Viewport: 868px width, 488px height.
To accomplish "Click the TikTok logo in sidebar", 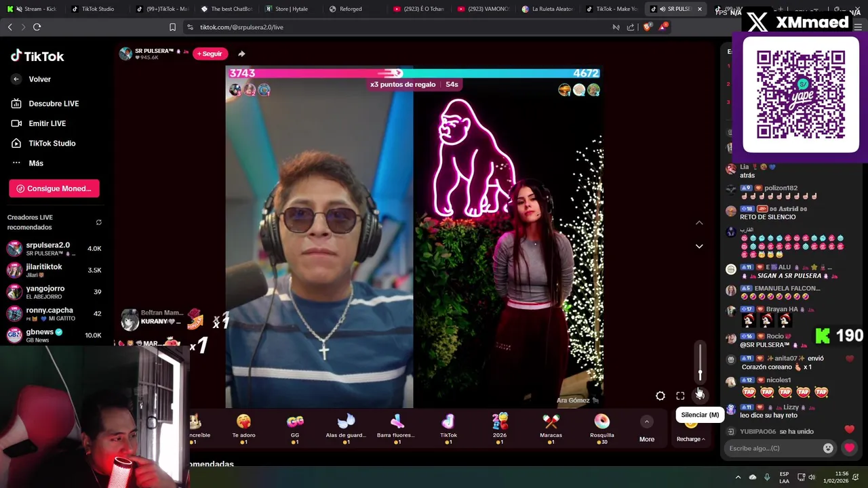I will [x=37, y=56].
